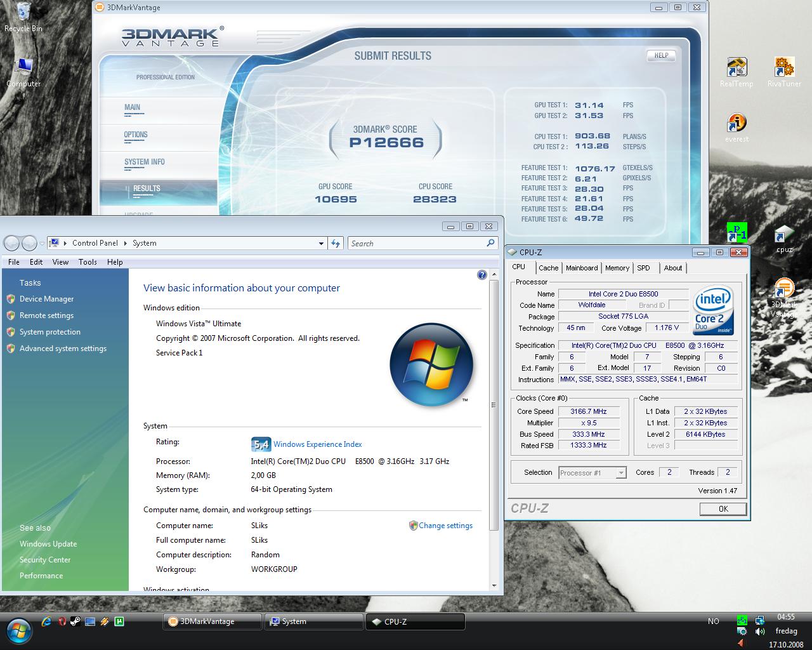Click the NO language indicator on taskbar
The image size is (812, 650).
(713, 621)
